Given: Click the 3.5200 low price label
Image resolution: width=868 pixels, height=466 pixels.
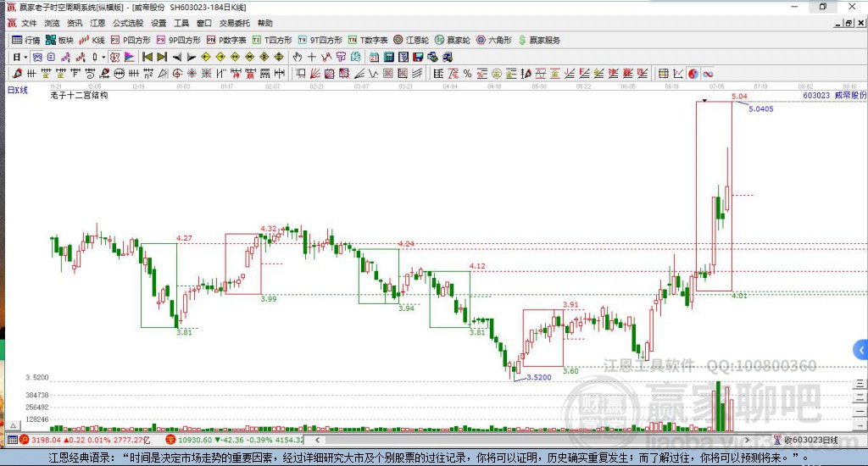Looking at the screenshot, I should tap(538, 377).
